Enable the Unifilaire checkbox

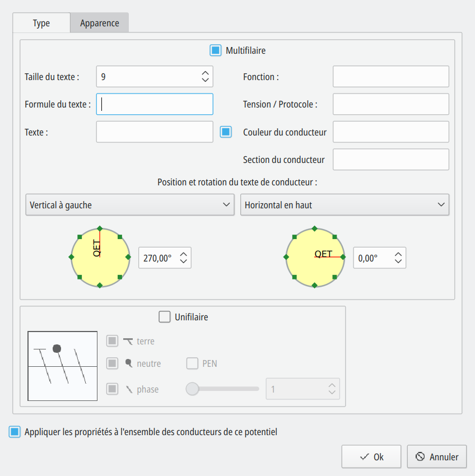pos(165,317)
